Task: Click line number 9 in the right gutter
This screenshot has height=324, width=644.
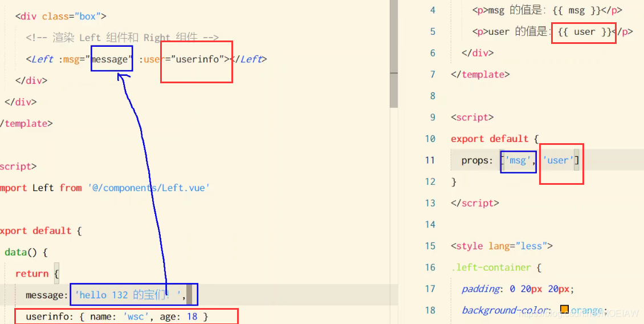Action: (433, 117)
